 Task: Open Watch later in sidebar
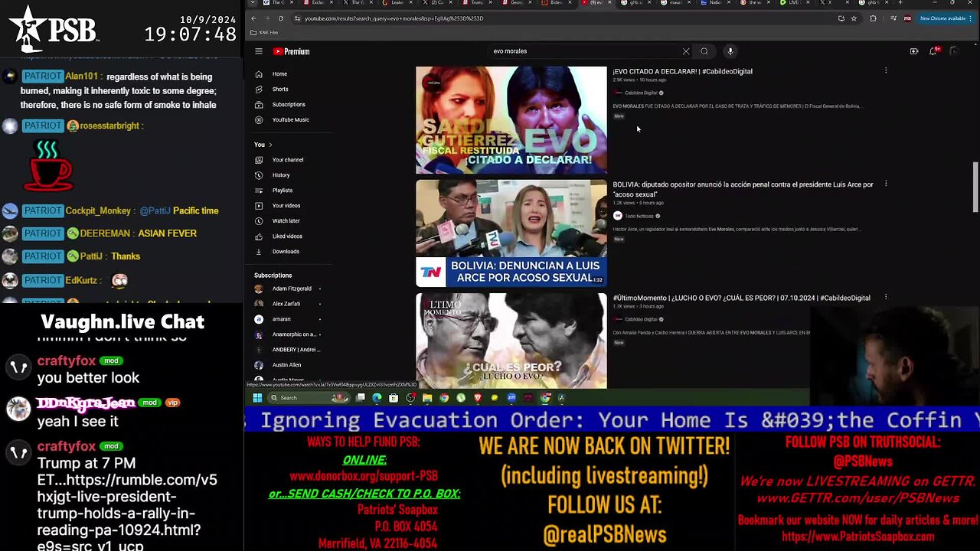(288, 221)
